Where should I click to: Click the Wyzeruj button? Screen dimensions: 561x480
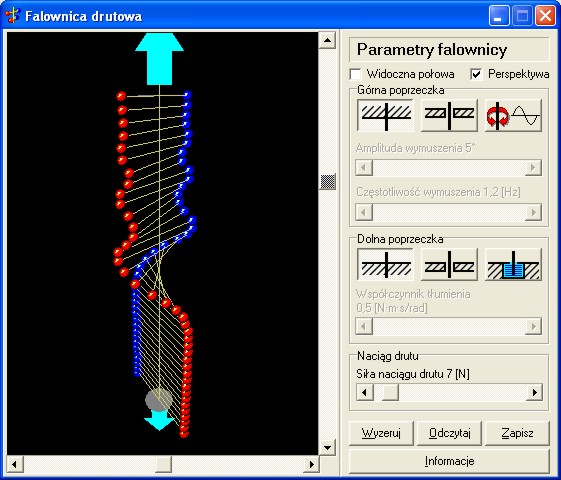pos(381,433)
